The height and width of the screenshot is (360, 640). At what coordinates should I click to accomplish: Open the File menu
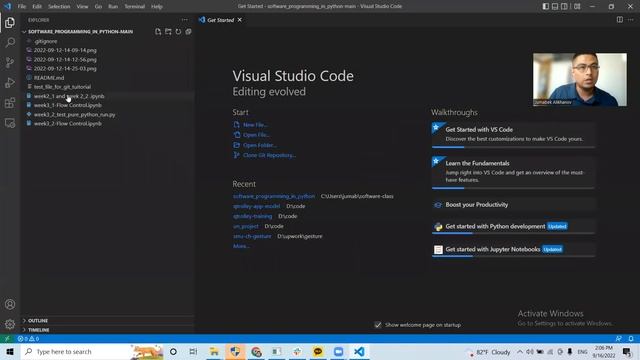22,7
